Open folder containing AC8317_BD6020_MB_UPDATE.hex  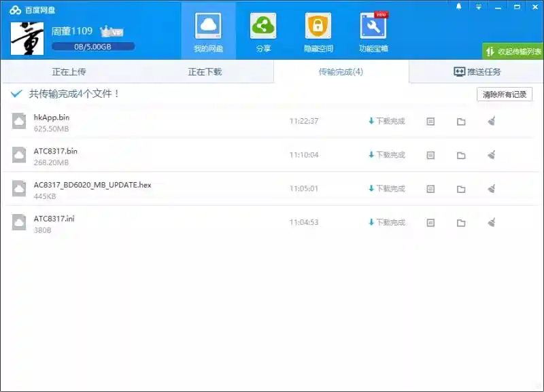click(x=461, y=189)
